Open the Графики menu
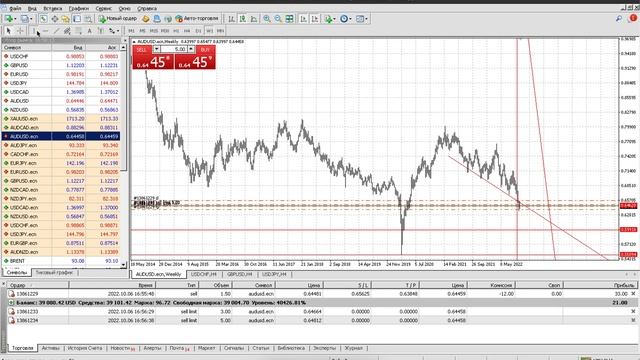640x360 pixels. (79, 8)
